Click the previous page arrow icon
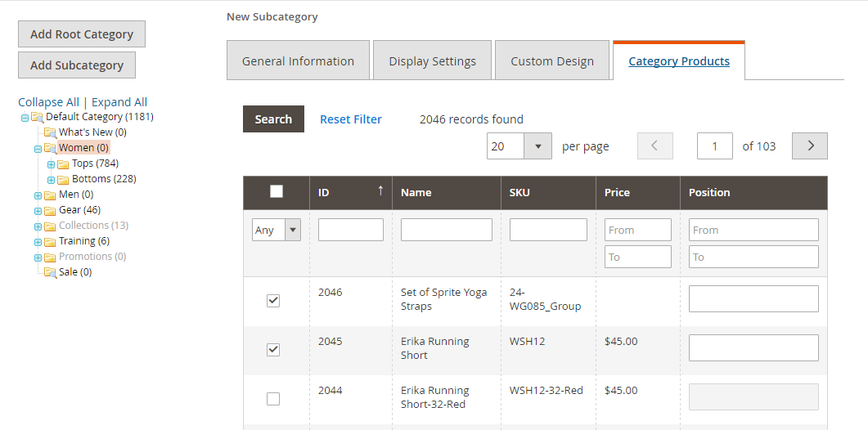Image resolution: width=868 pixels, height=430 pixels. click(x=654, y=146)
